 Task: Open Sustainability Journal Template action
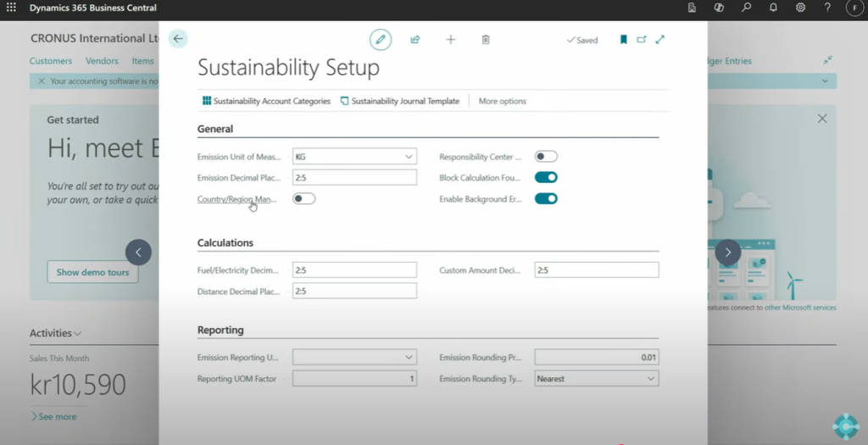pyautogui.click(x=400, y=101)
